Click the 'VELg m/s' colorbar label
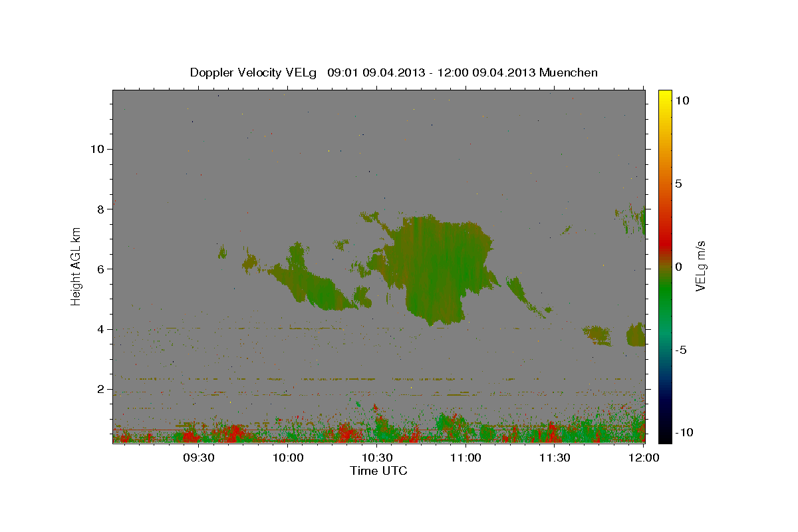 700,267
